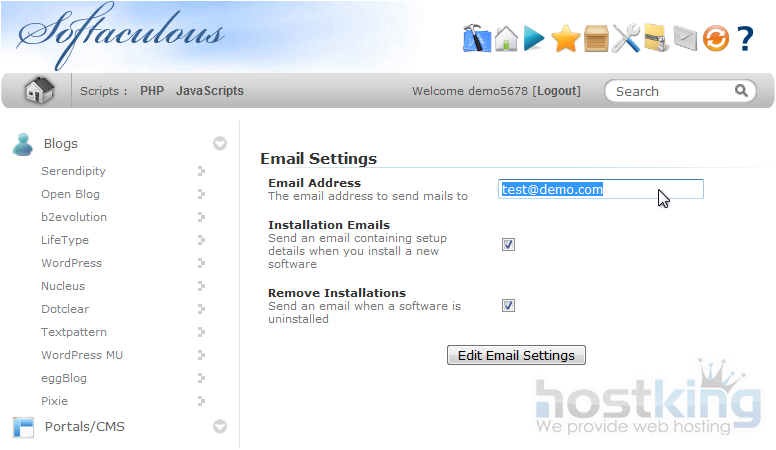Open help via the question mark icon
The image size is (776, 450).
[745, 39]
